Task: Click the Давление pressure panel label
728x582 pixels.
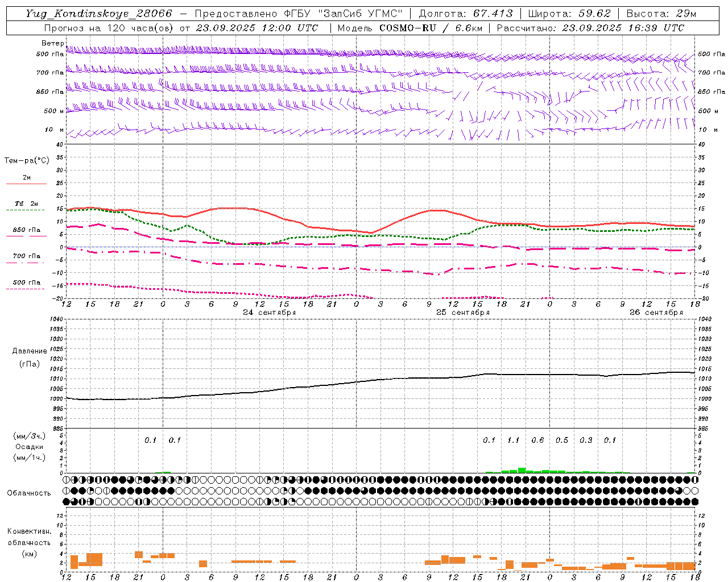Action: point(30,351)
